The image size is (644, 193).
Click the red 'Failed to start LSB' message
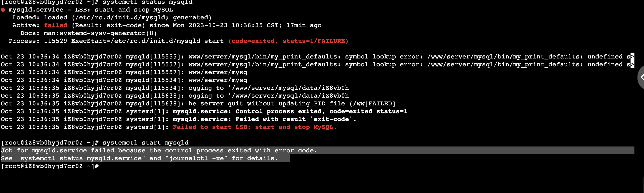pos(254,127)
